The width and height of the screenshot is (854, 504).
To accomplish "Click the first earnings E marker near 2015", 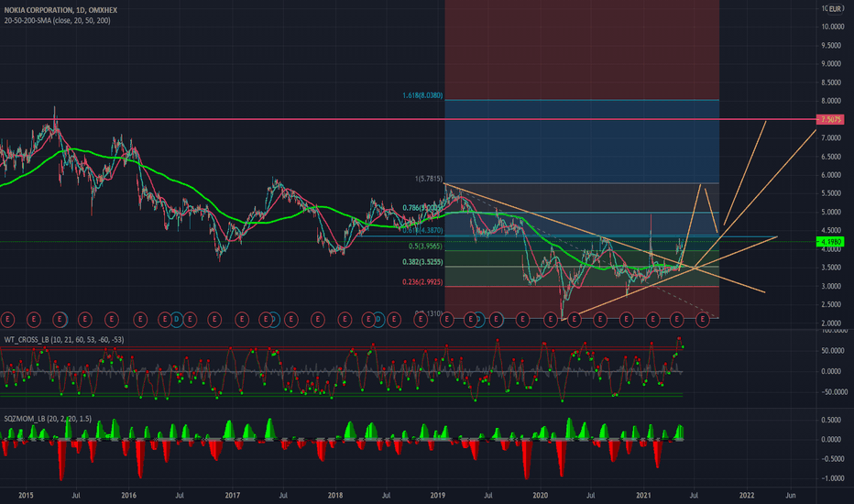I will pyautogui.click(x=7, y=319).
